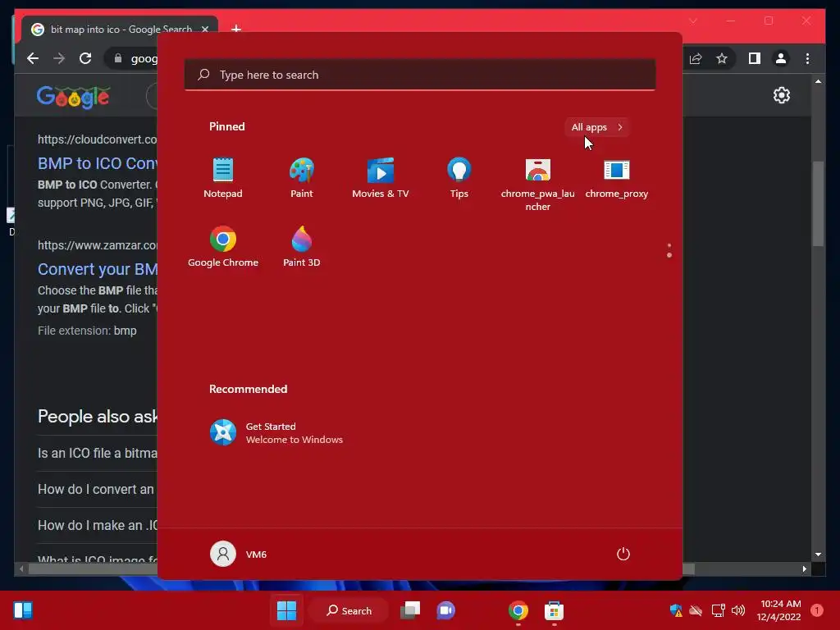Click the Windows Start button on taskbar
This screenshot has width=840, height=630.
[x=286, y=610]
